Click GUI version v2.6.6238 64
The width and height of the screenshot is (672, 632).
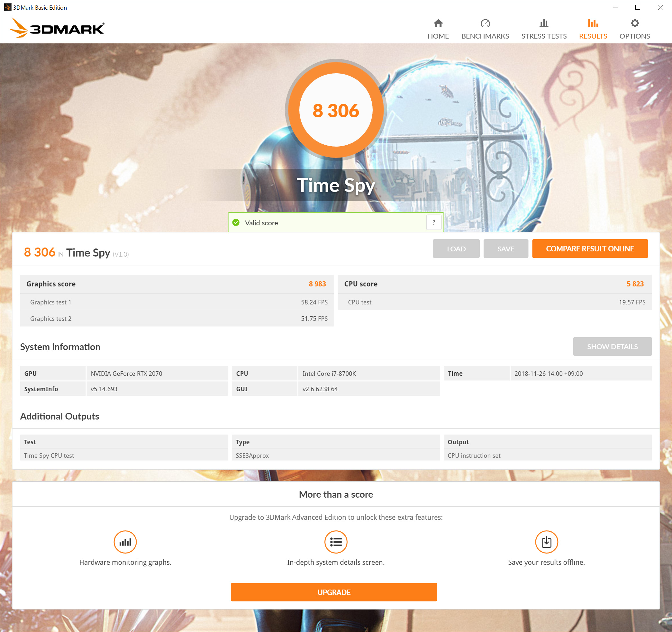[x=369, y=389]
